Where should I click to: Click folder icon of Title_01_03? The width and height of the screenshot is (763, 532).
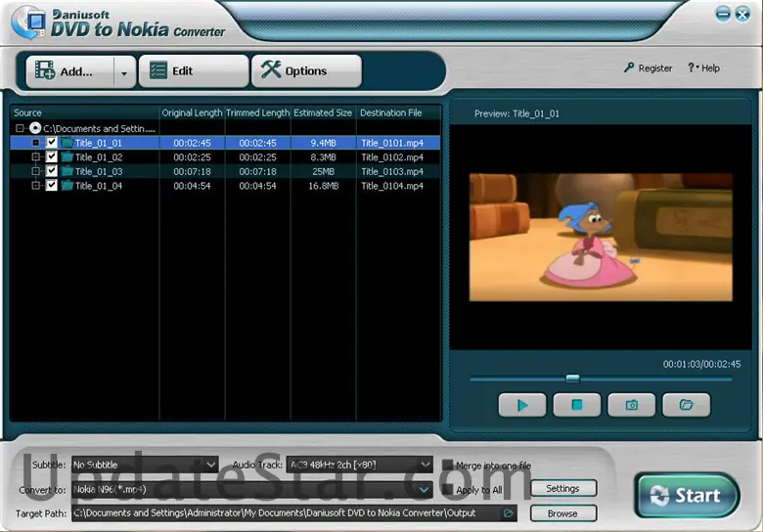click(x=67, y=171)
